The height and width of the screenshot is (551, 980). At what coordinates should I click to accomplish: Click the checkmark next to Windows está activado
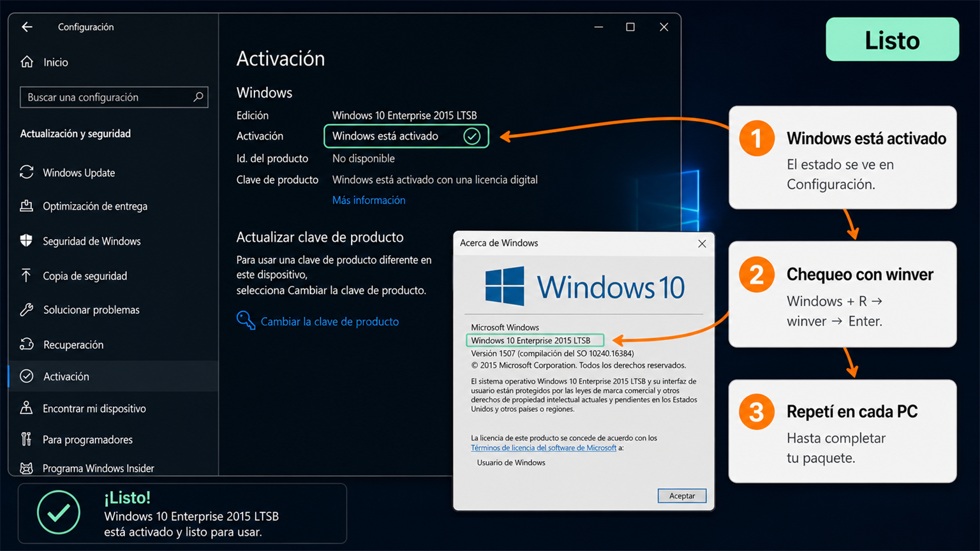(471, 136)
